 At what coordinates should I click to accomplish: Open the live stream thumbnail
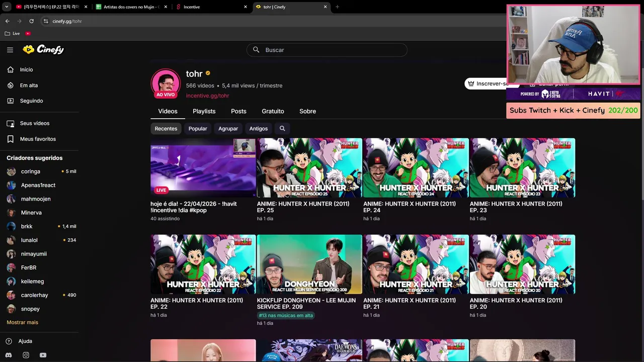tap(203, 167)
